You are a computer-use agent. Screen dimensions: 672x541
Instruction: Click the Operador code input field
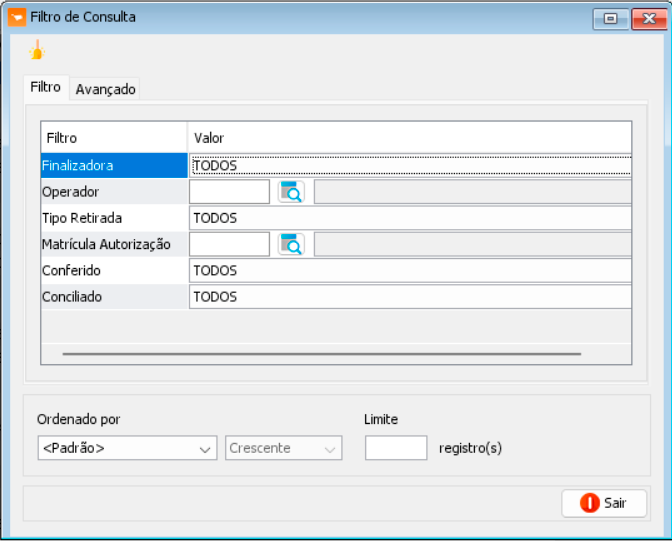tap(229, 192)
